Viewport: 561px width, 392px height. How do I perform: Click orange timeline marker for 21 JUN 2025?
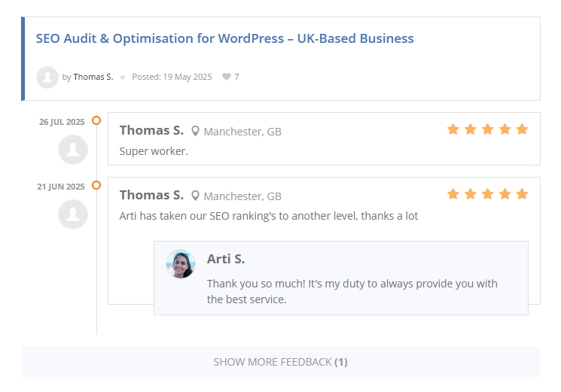(x=96, y=185)
